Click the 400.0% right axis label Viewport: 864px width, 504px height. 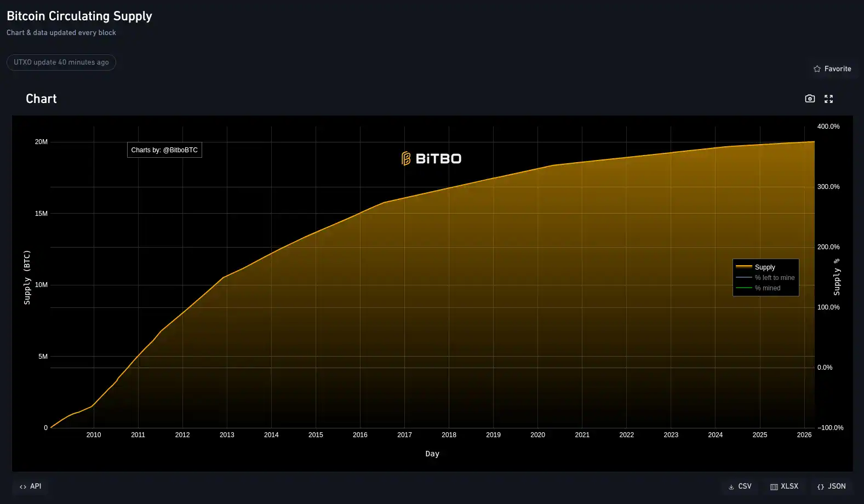(828, 127)
